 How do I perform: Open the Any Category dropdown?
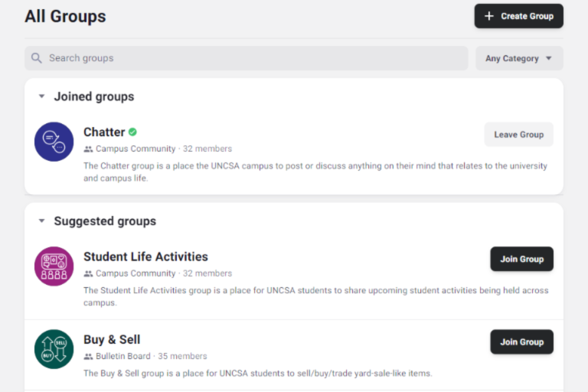pos(519,58)
